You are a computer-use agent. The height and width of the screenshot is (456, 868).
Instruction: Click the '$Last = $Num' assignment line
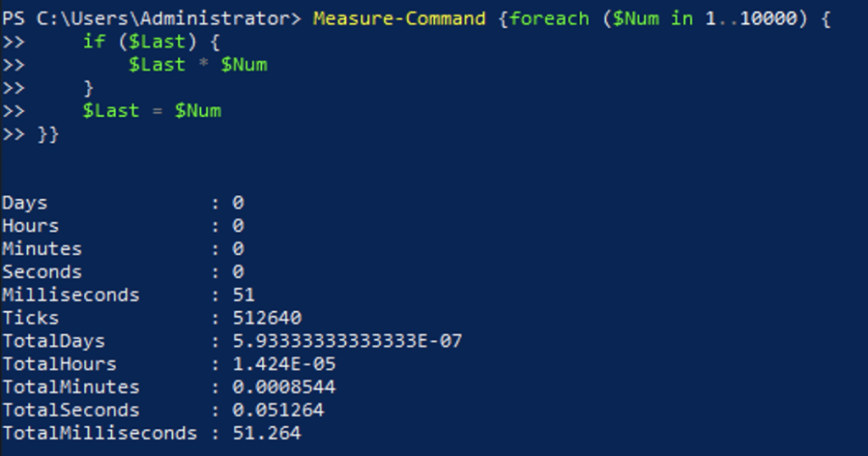(x=152, y=111)
